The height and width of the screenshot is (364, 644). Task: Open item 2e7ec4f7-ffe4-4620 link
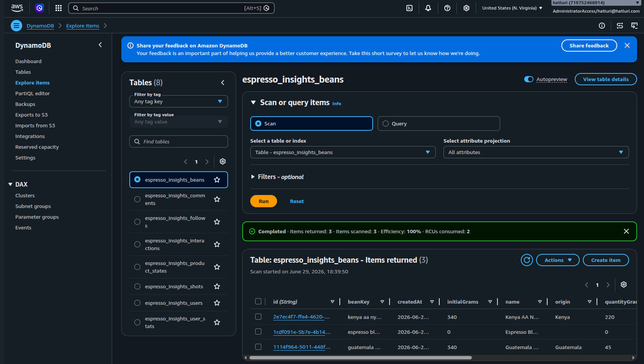coord(302,317)
